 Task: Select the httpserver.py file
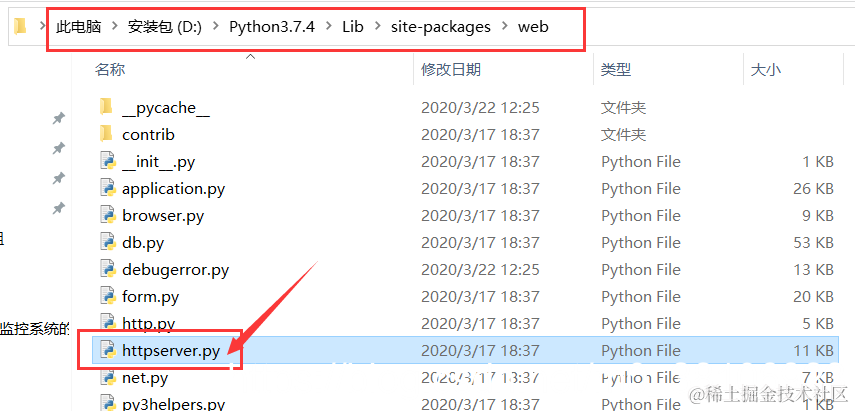(x=463, y=350)
